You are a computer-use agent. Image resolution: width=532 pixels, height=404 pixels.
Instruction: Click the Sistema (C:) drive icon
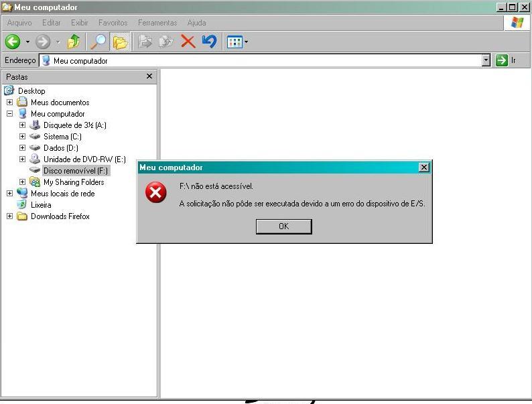pos(35,136)
